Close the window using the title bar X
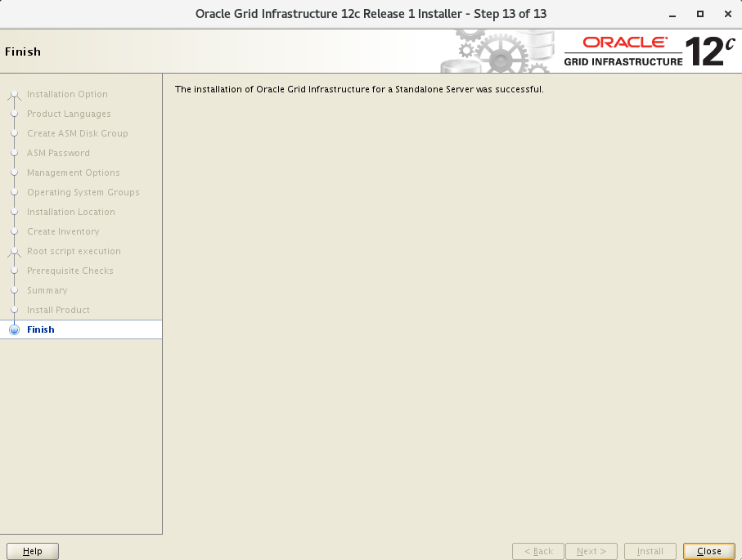This screenshot has width=742, height=560. click(726, 15)
